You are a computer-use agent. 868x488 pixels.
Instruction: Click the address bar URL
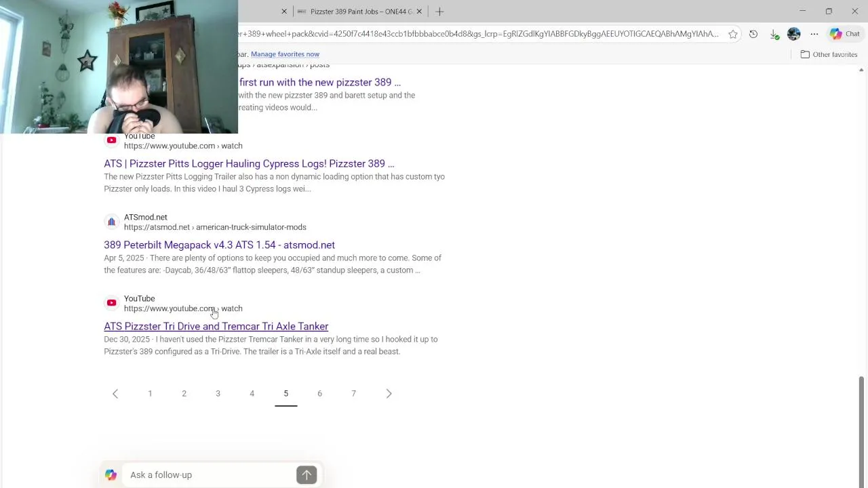click(x=478, y=34)
